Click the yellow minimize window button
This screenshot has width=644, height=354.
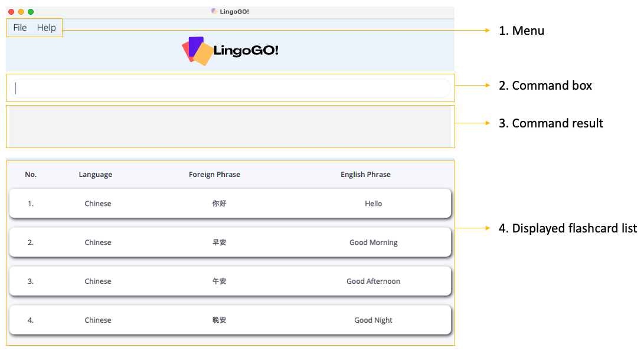(21, 12)
